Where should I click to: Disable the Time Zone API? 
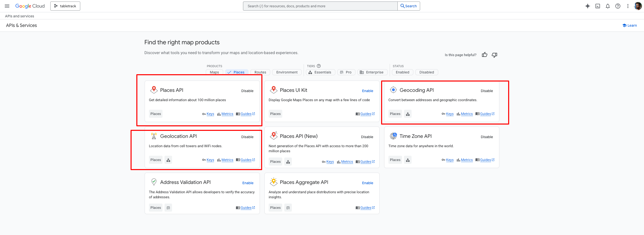[487, 137]
